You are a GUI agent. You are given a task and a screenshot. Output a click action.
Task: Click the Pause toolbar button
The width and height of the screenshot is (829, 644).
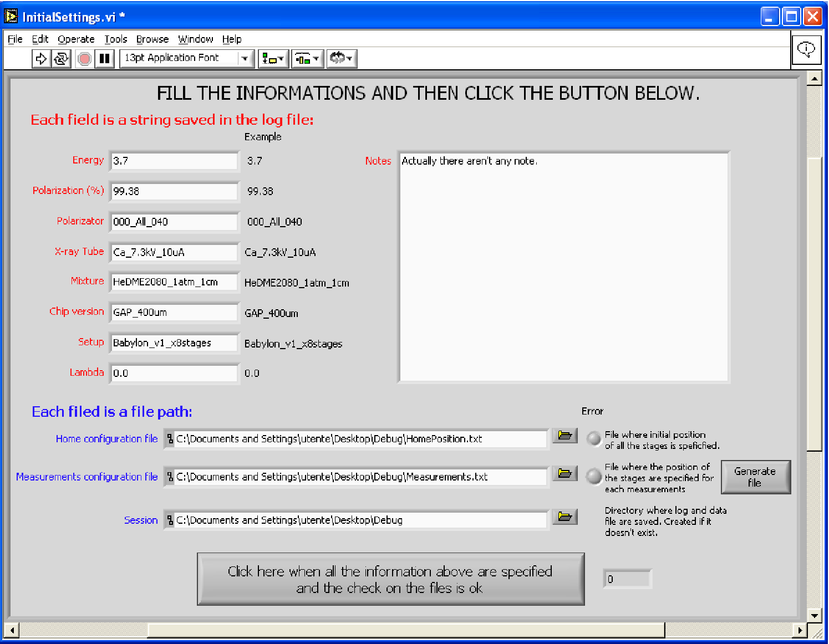(x=104, y=58)
